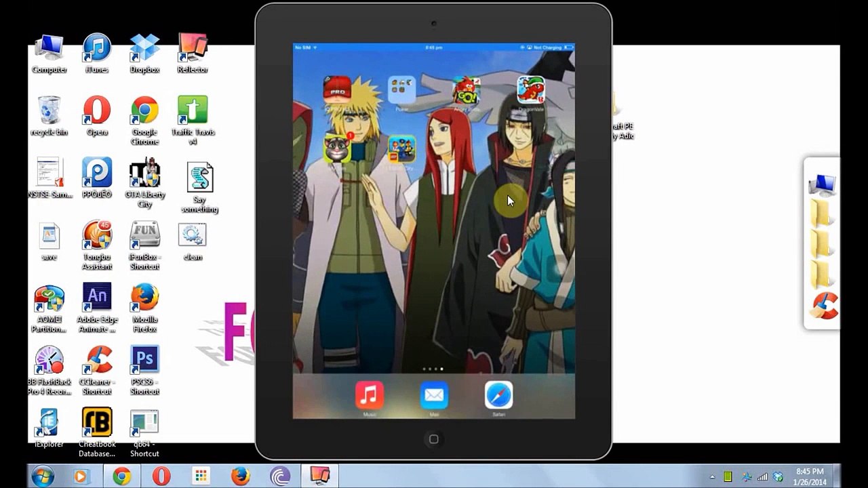Open the third folder in right sidebar dock
This screenshot has height=488, width=868.
pyautogui.click(x=821, y=274)
